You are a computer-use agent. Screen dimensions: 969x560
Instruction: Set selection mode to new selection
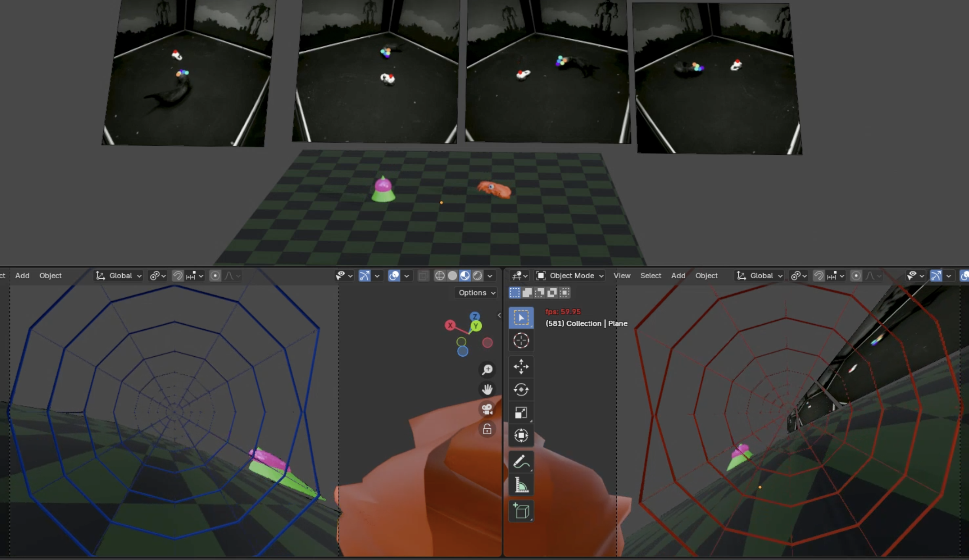tap(514, 293)
